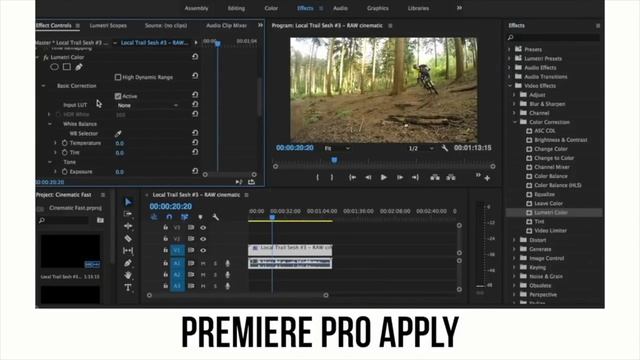Switch to Color workspace
640x360 pixels.
click(271, 8)
